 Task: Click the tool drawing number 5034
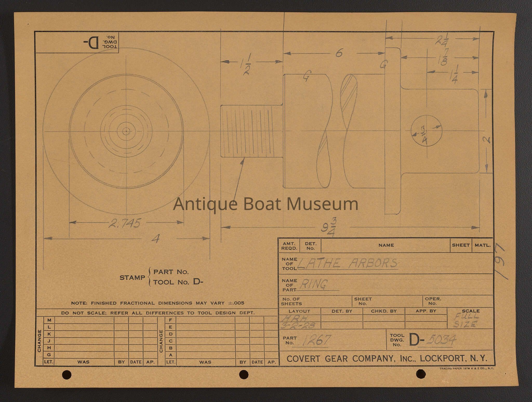pyautogui.click(x=441, y=340)
